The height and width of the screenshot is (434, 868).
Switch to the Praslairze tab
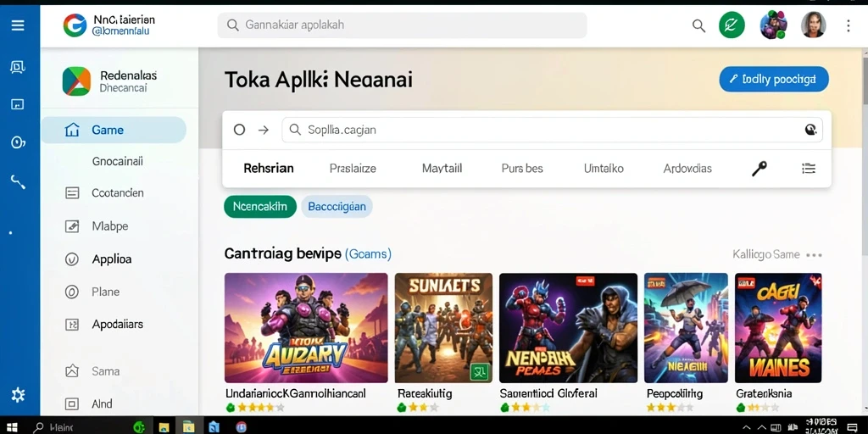353,169
